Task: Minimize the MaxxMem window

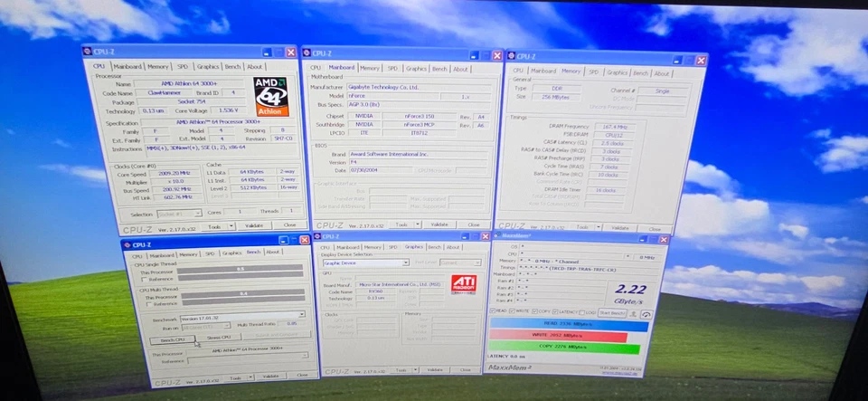Action: click(642, 239)
